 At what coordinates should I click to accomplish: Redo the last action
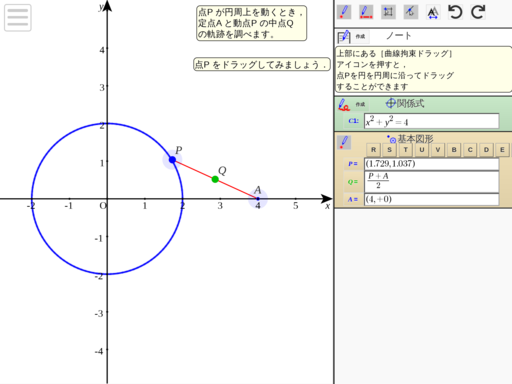coord(478,12)
